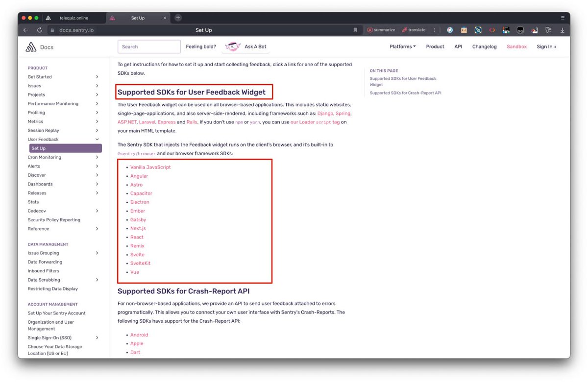Open the API nav link

(458, 47)
